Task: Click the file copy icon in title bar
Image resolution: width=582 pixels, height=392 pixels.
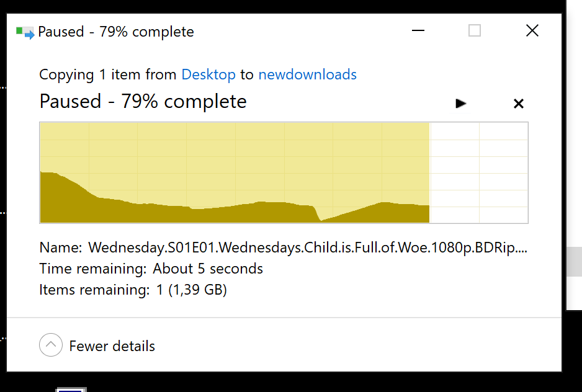Action: tap(25, 33)
